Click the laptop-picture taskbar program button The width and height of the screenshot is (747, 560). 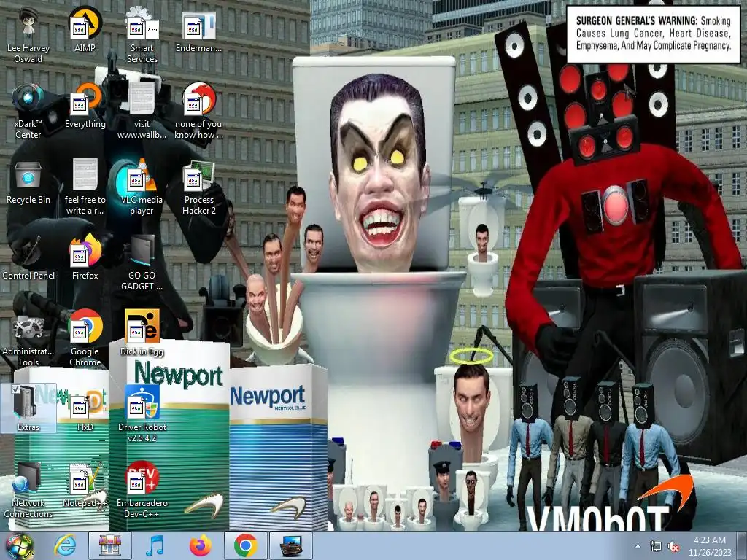[x=291, y=545]
